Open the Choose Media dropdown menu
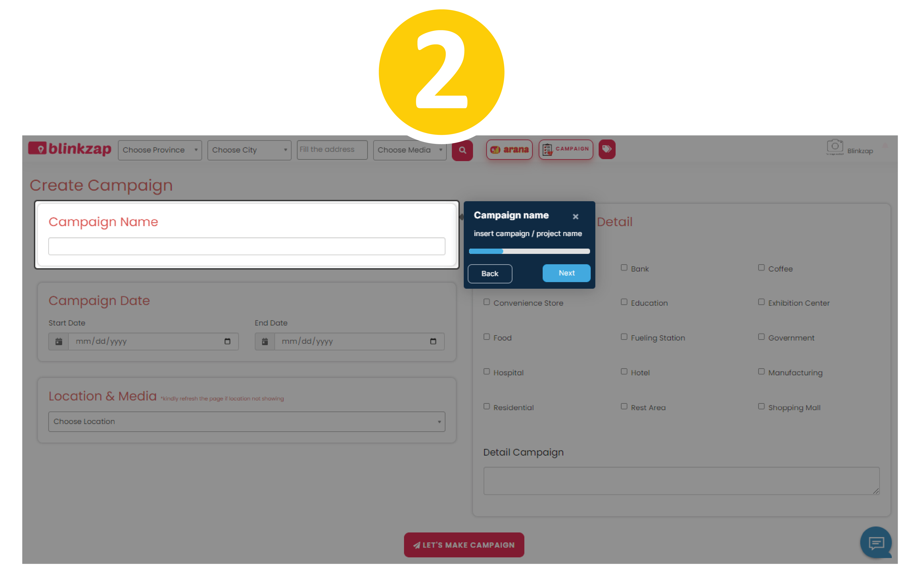Image resolution: width=920 pixels, height=588 pixels. 410,150
